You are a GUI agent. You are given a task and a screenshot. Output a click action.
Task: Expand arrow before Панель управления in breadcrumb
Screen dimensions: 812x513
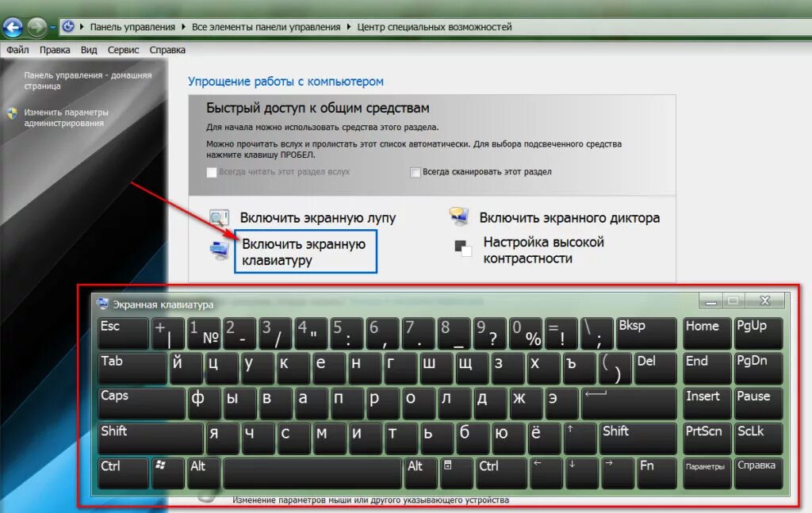(x=82, y=27)
